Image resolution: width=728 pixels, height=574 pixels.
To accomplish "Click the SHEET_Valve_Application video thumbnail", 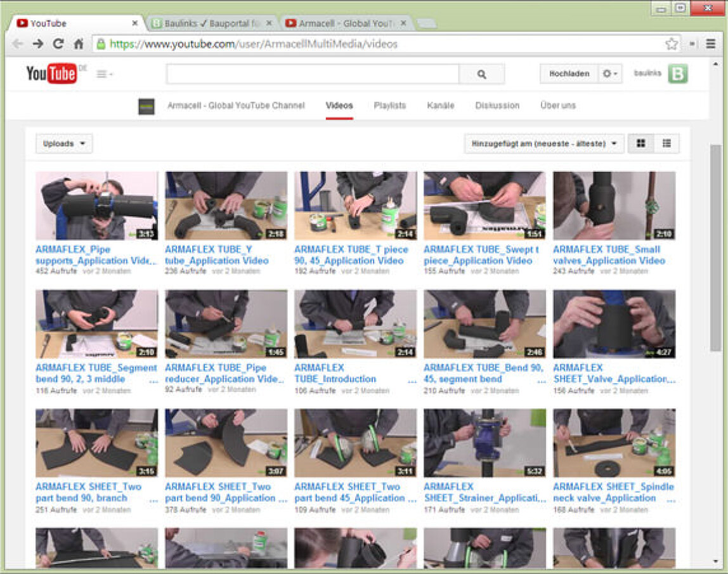I will click(614, 324).
